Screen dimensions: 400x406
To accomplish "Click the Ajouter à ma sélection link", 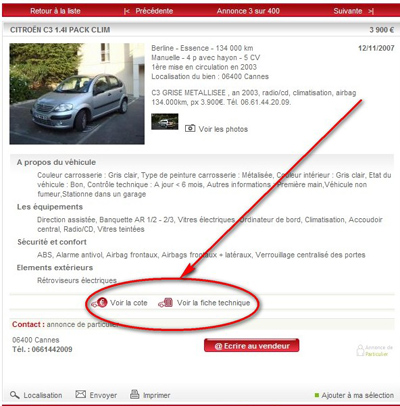I will point(358,395).
